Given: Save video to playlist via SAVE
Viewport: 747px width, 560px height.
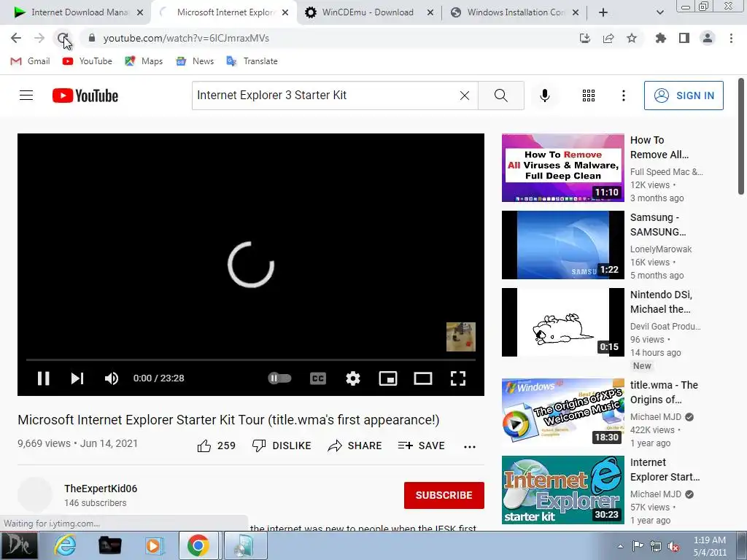Looking at the screenshot, I should pyautogui.click(x=421, y=446).
